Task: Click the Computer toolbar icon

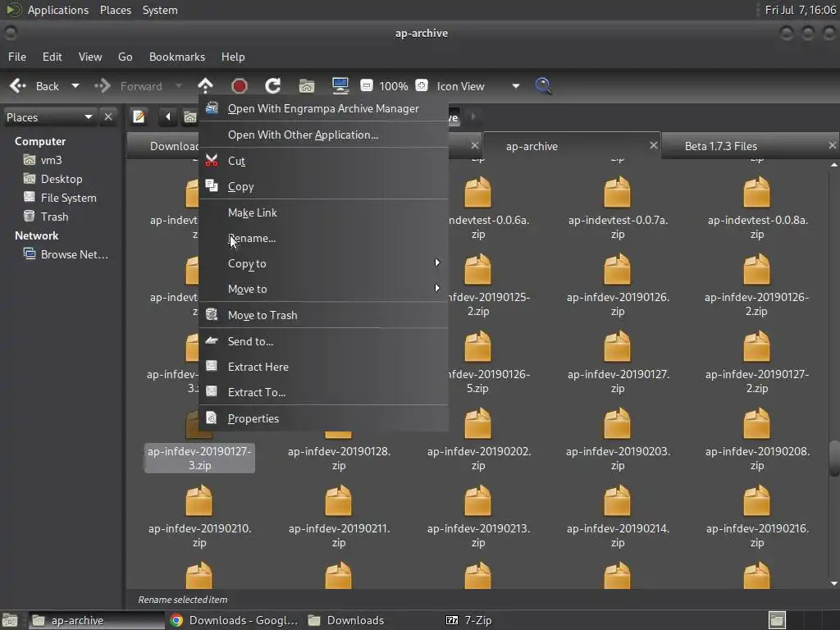Action: pos(340,86)
